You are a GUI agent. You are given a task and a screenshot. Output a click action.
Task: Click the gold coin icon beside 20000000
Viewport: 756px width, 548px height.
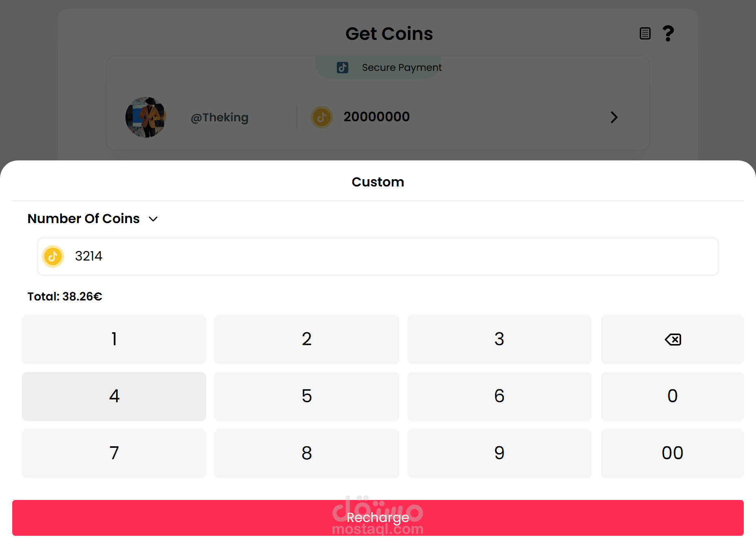[322, 117]
